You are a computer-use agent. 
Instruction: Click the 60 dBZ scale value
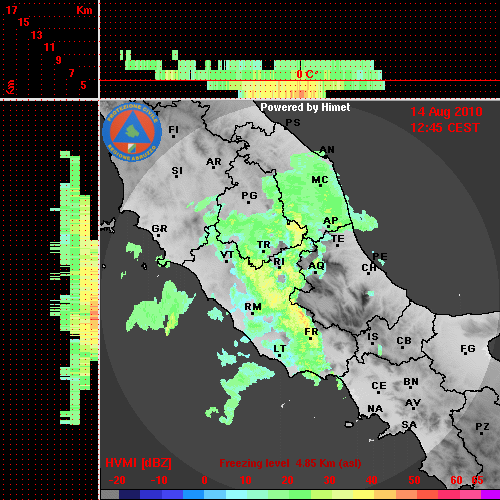[456, 480]
